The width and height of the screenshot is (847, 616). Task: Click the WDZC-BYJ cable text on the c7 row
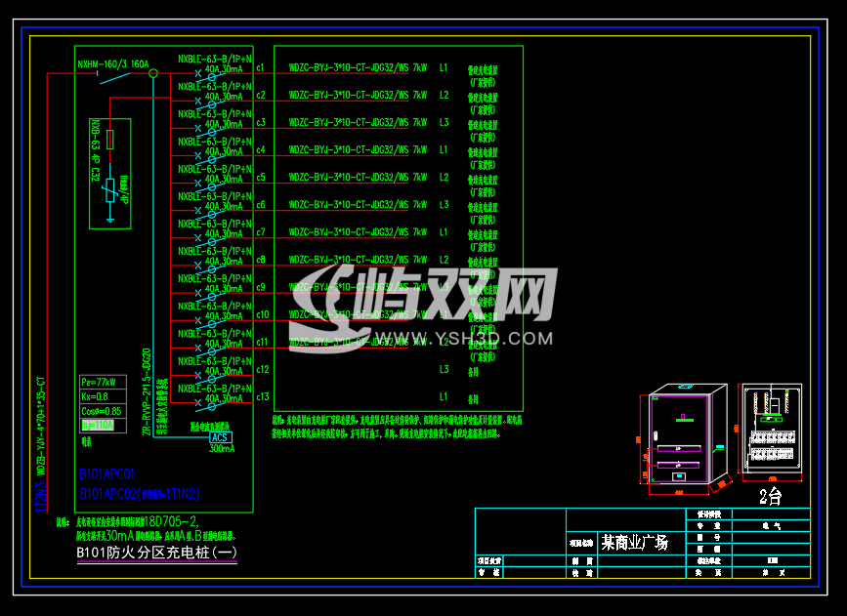(349, 232)
